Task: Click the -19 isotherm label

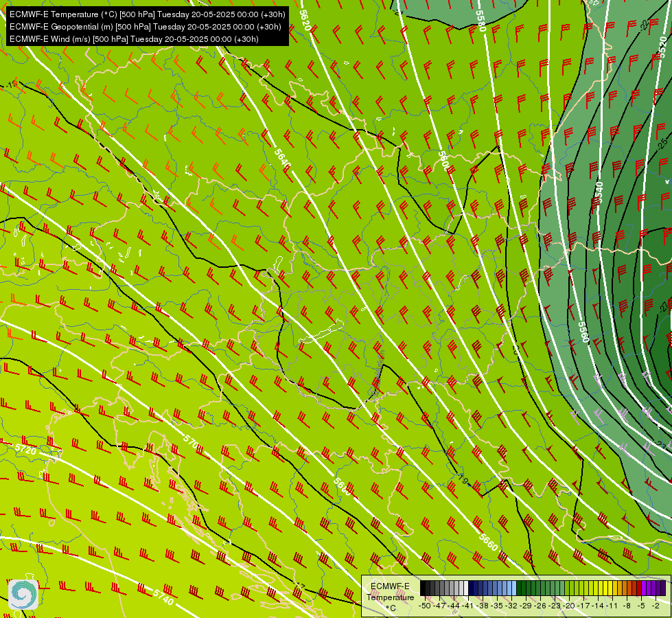Action: click(x=462, y=478)
